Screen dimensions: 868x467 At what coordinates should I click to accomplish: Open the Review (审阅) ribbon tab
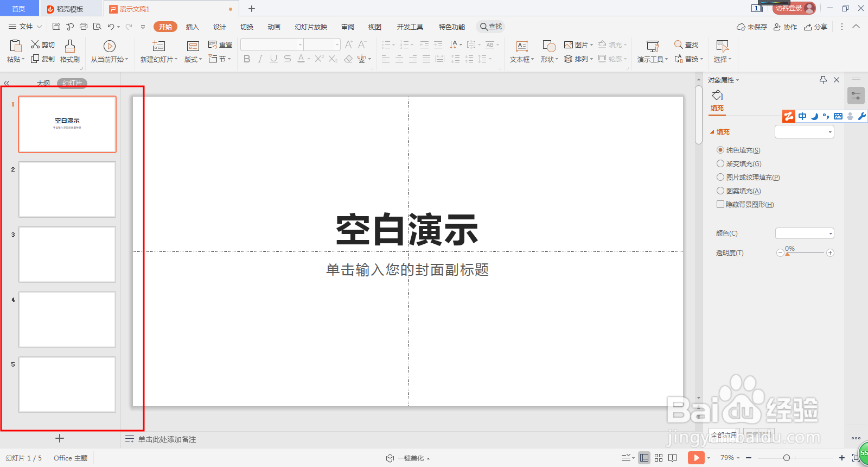tap(348, 27)
